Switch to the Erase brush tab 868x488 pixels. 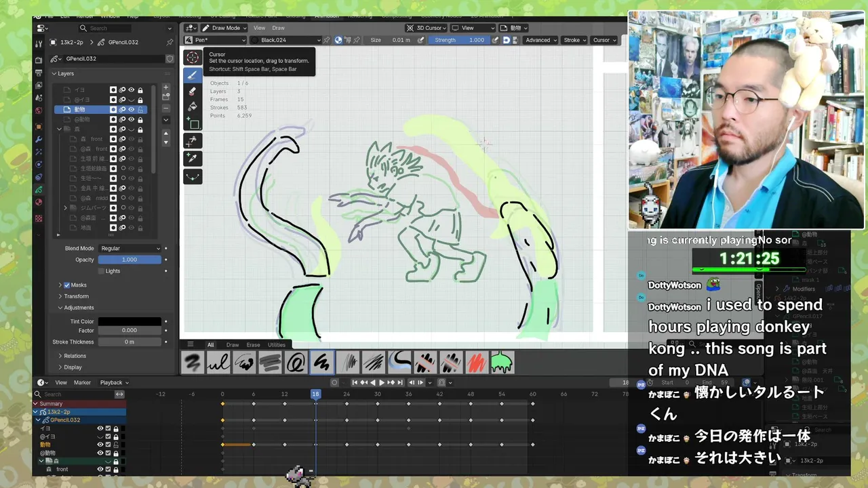(253, 345)
